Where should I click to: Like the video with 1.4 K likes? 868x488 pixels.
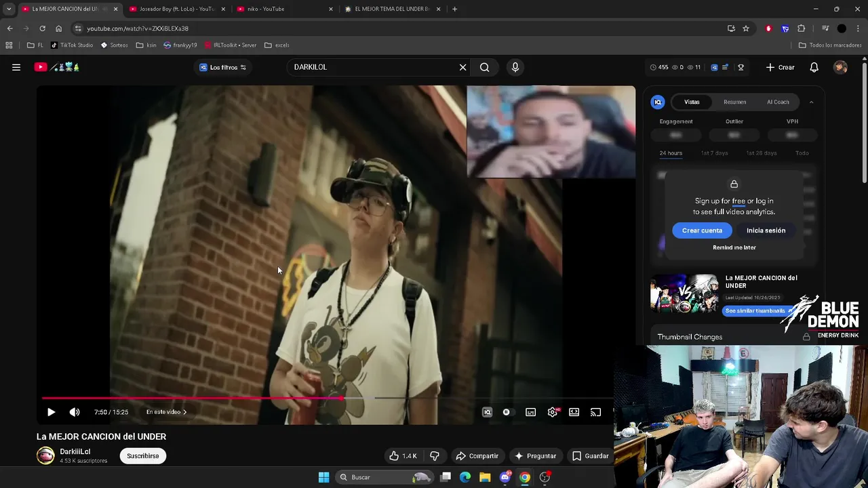click(x=403, y=456)
